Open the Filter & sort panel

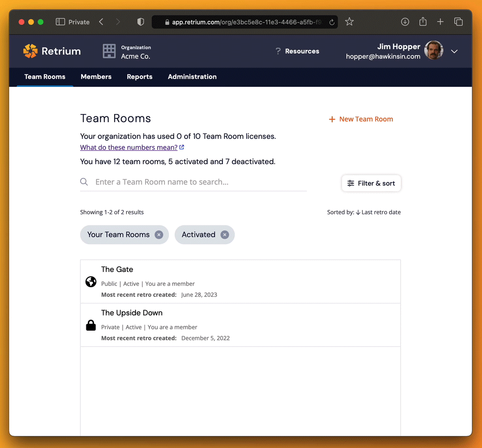pyautogui.click(x=371, y=183)
